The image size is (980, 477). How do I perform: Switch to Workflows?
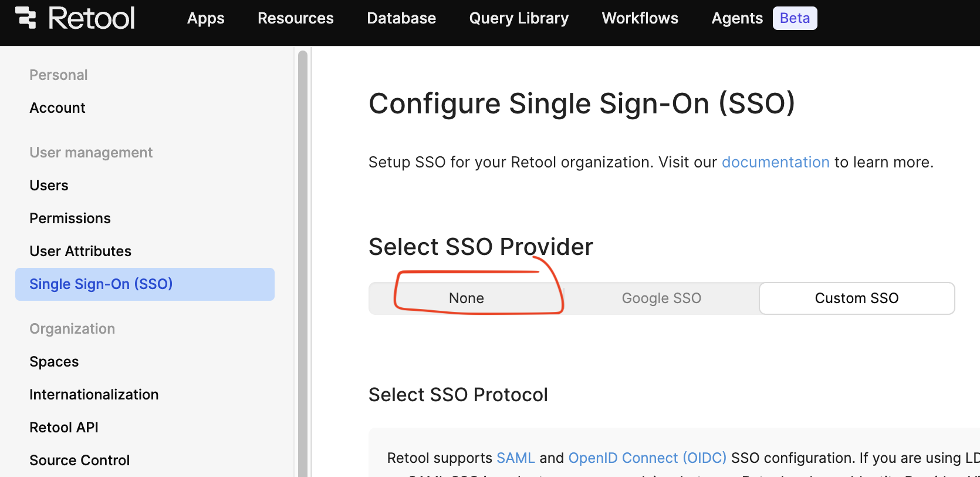[640, 18]
